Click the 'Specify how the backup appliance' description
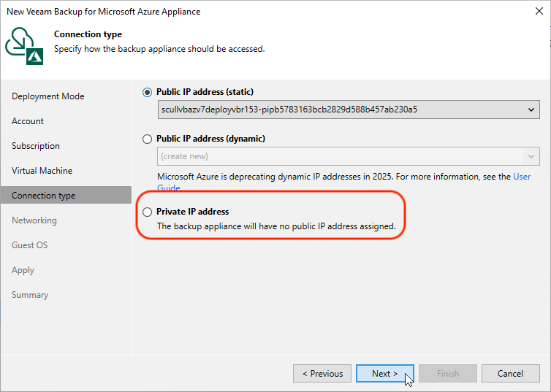Screen dimensions: 551x392 (x=159, y=49)
